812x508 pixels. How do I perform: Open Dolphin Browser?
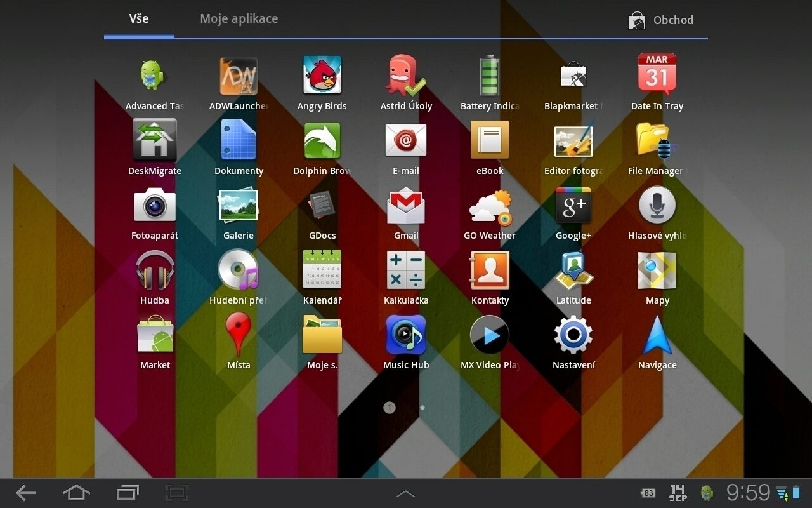tap(322, 141)
